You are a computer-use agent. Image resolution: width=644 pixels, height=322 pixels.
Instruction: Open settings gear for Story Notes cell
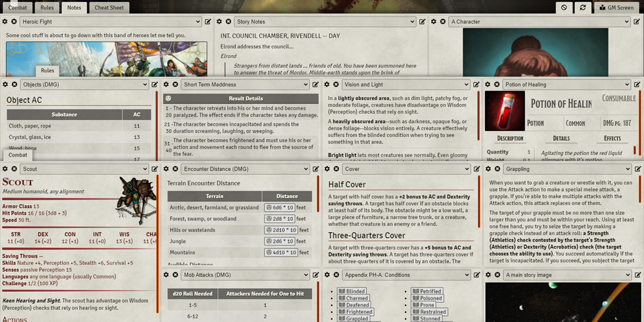tap(220, 22)
